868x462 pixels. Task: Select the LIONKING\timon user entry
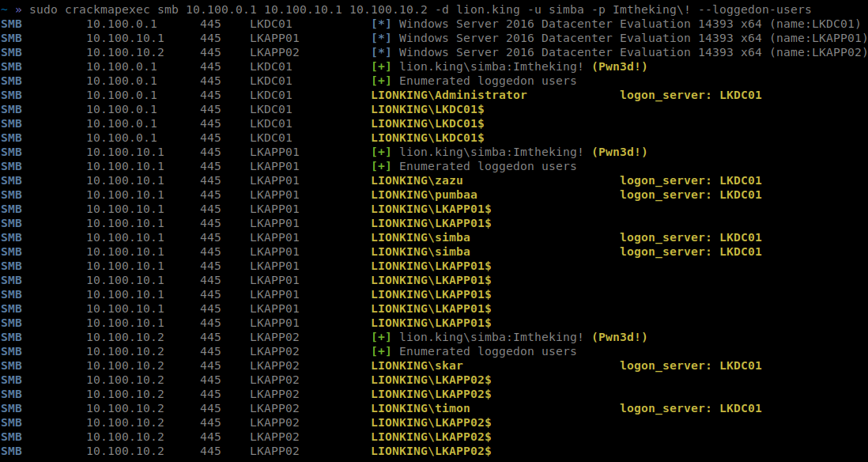[421, 408]
